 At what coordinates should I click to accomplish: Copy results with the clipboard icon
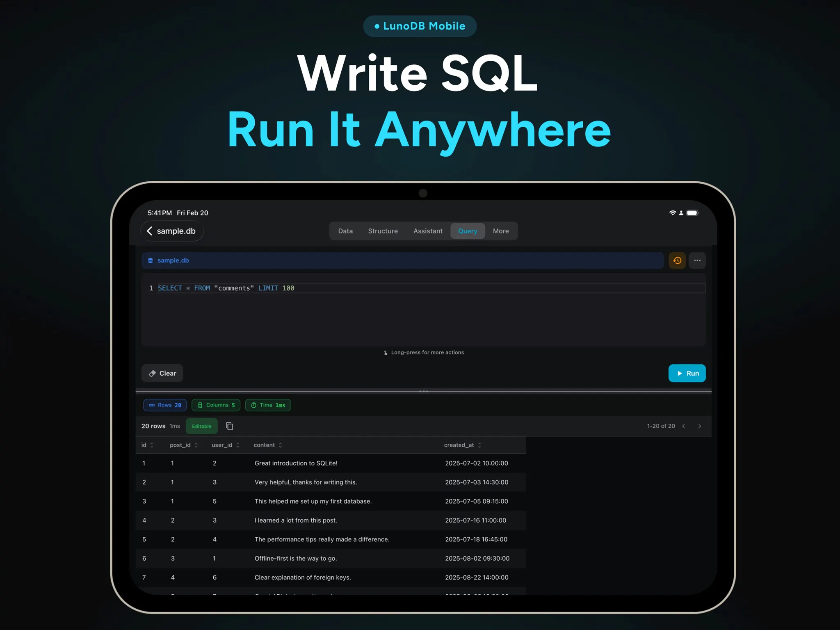point(230,426)
